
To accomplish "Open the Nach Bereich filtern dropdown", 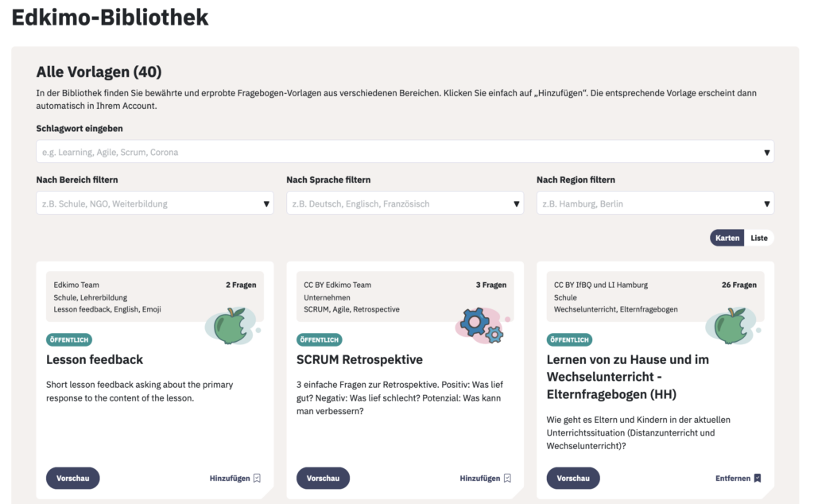I will pyautogui.click(x=155, y=204).
